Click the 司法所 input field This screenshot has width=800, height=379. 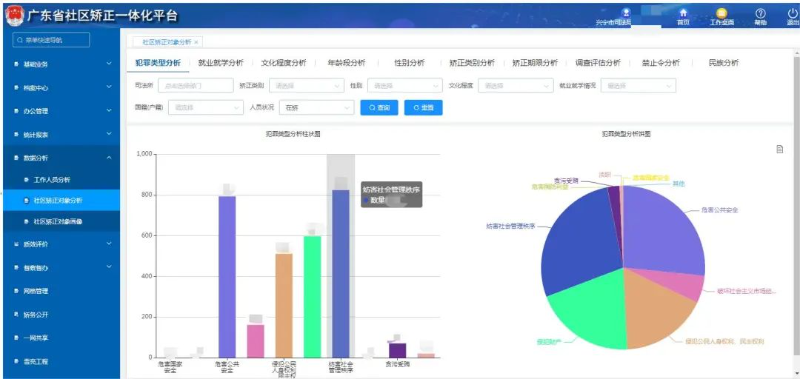click(x=196, y=86)
